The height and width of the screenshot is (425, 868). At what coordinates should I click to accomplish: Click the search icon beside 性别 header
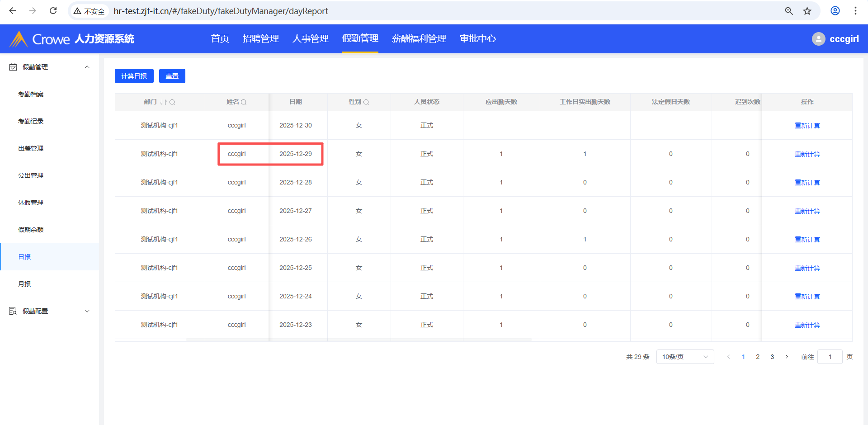click(366, 102)
